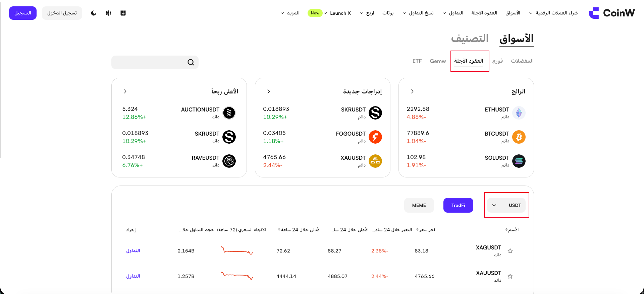644x294 pixels.
Task: Open the BTCUSDT bitcoin icon
Action: pyautogui.click(x=519, y=137)
